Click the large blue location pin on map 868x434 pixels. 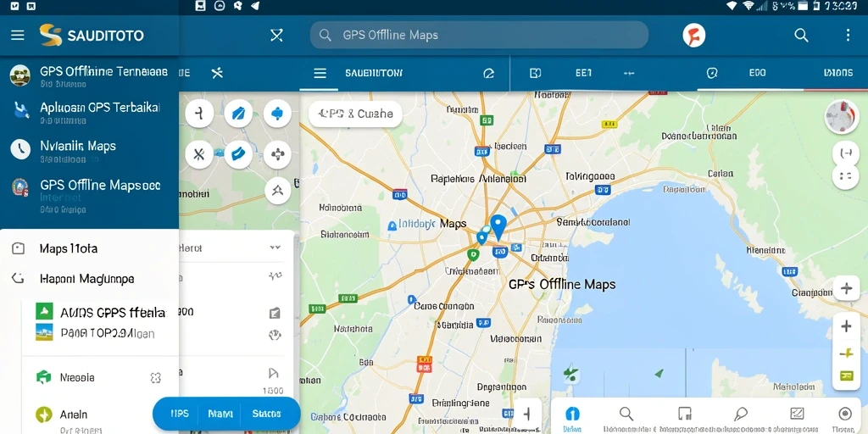click(498, 227)
